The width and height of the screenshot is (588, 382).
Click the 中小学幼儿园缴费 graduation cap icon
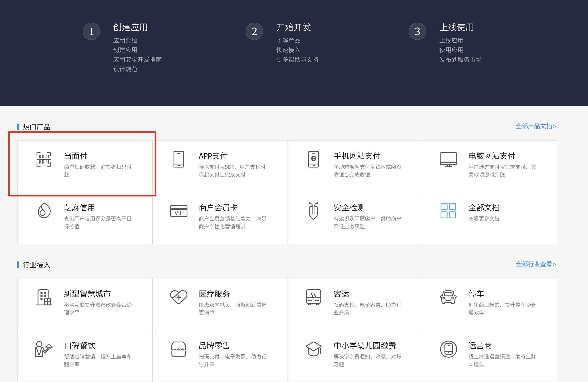(313, 349)
